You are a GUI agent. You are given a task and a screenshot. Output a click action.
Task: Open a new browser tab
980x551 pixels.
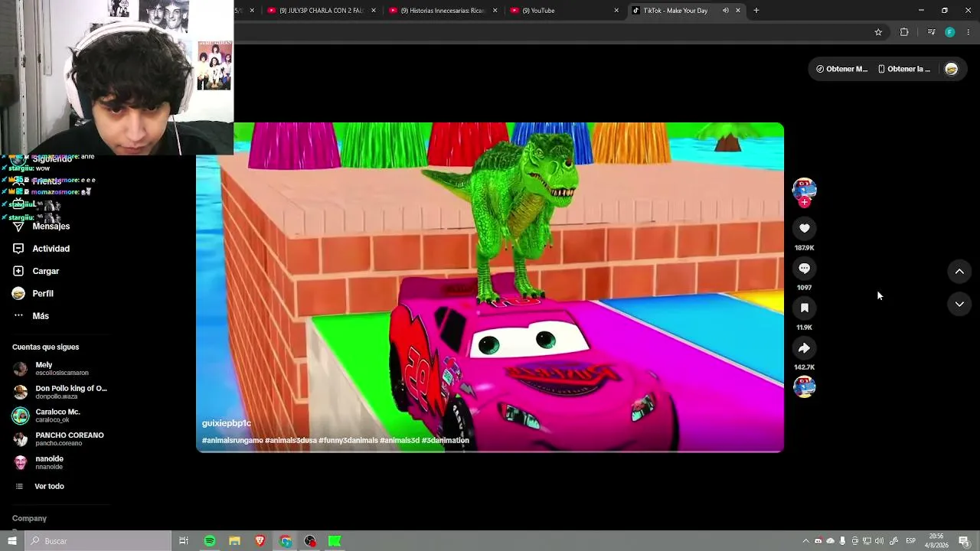(756, 11)
